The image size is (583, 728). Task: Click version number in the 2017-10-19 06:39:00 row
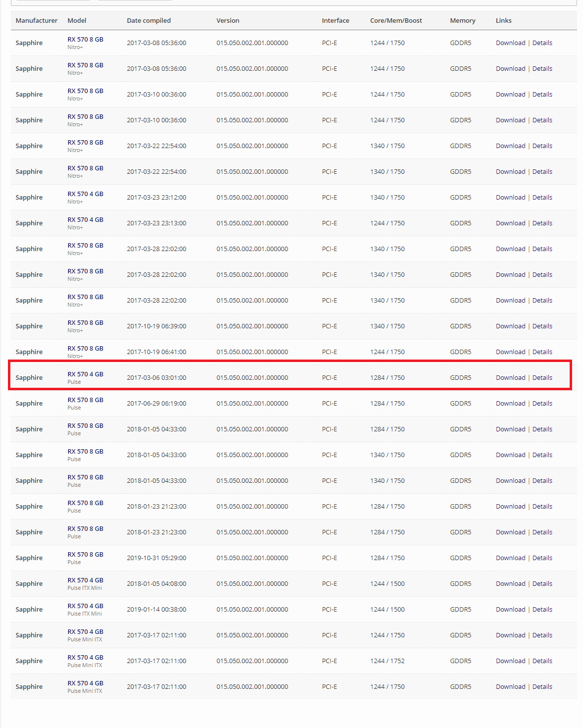point(252,326)
